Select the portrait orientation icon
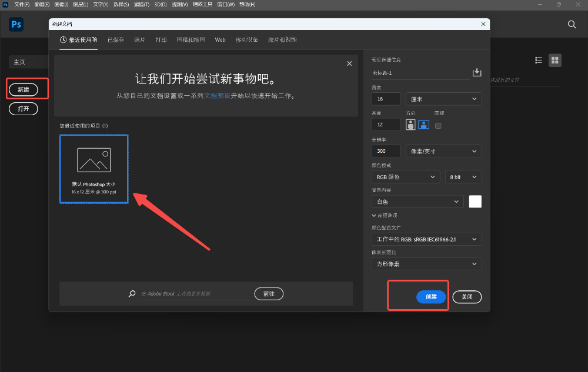The width and height of the screenshot is (588, 372). [x=410, y=125]
